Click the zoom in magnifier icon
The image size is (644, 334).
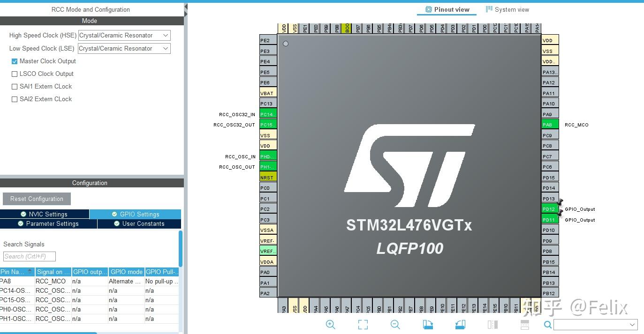click(x=331, y=324)
